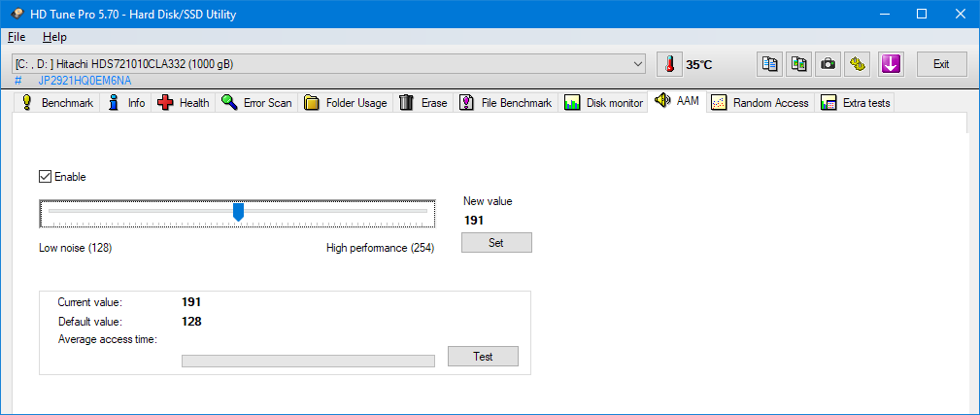Uncheck the Enable AAM checkbox
Image resolution: width=980 pixels, height=415 pixels.
coord(45,177)
